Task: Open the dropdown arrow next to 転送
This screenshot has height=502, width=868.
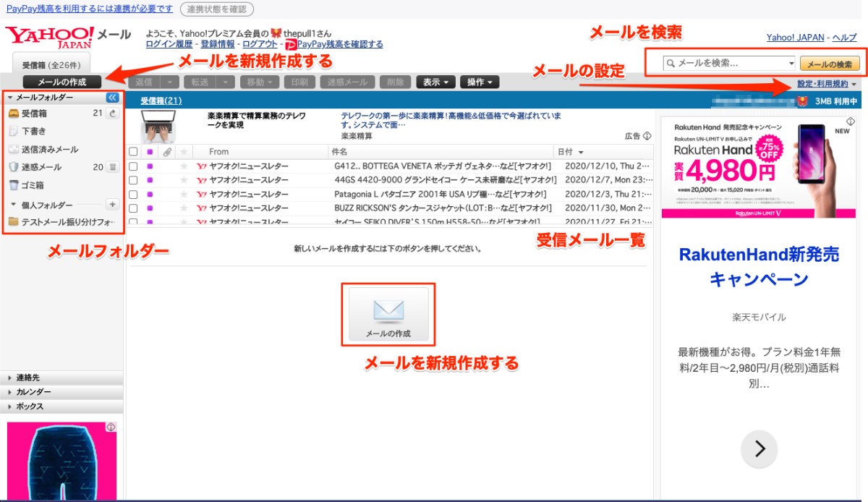Action: pos(226,82)
